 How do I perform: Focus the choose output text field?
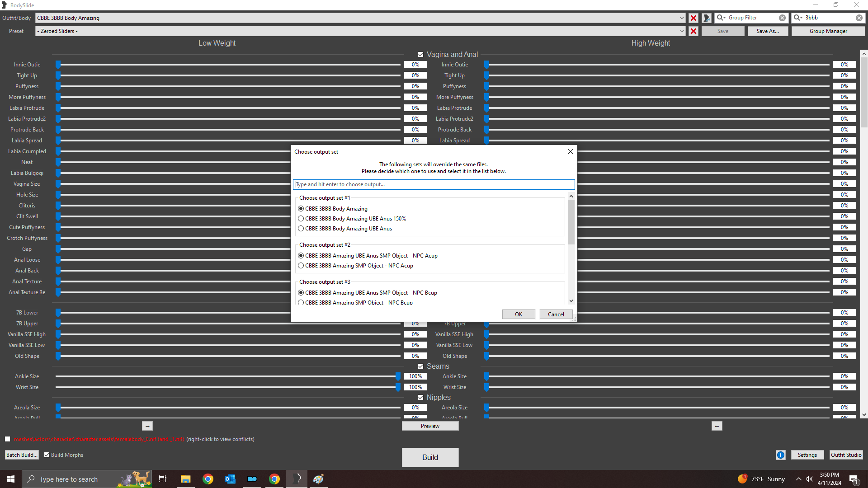coord(434,184)
